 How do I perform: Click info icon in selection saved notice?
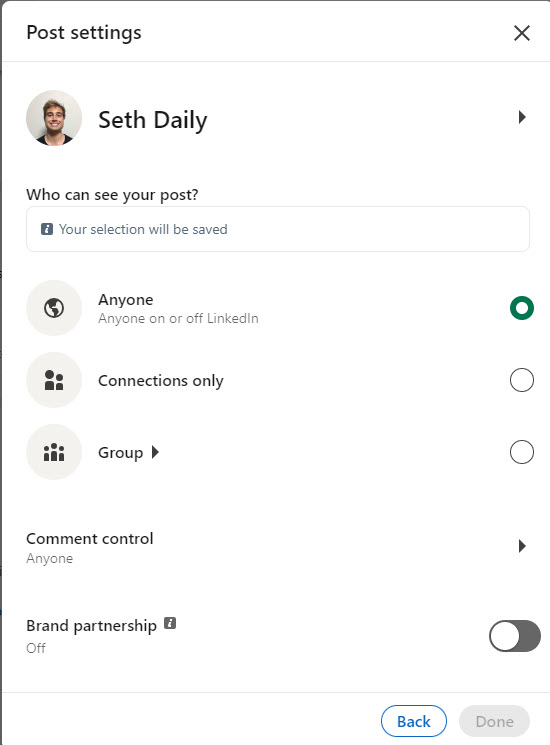pos(47,229)
